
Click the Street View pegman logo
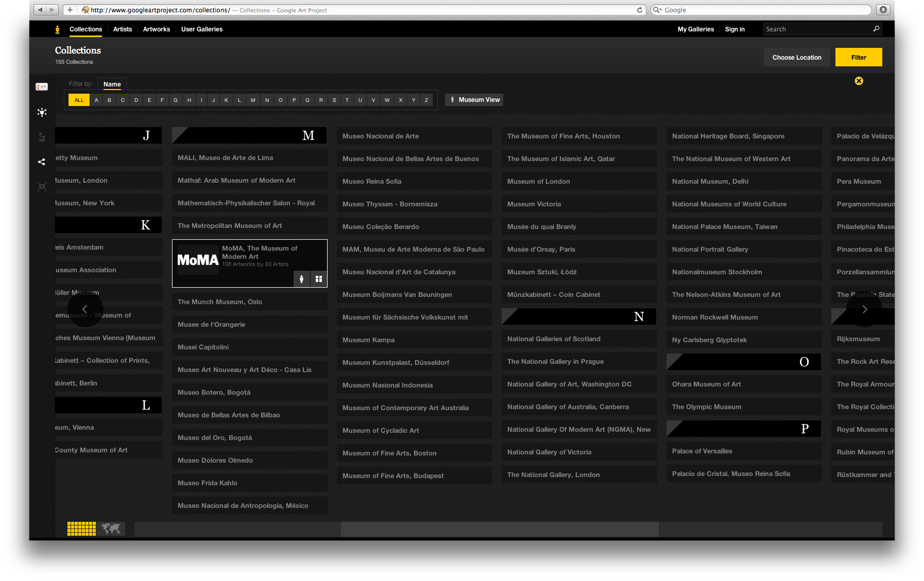(x=57, y=29)
